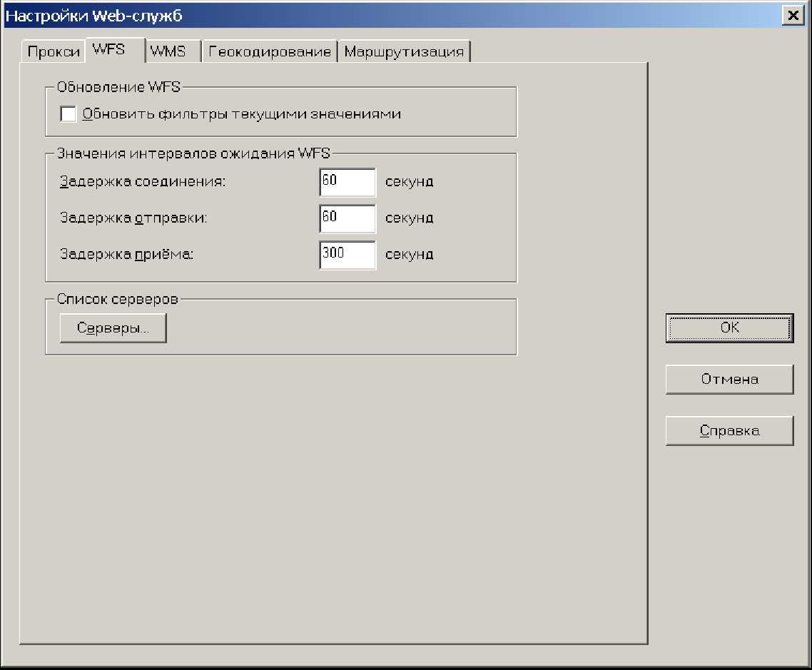Click the Задержка приёма field showing 300
The image size is (812, 670).
click(347, 255)
